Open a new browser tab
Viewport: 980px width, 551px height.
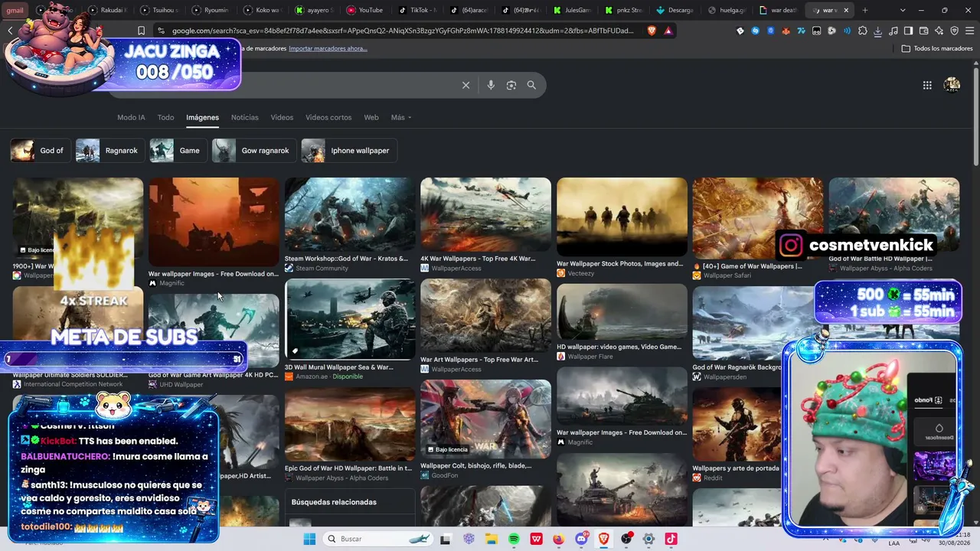[865, 10]
